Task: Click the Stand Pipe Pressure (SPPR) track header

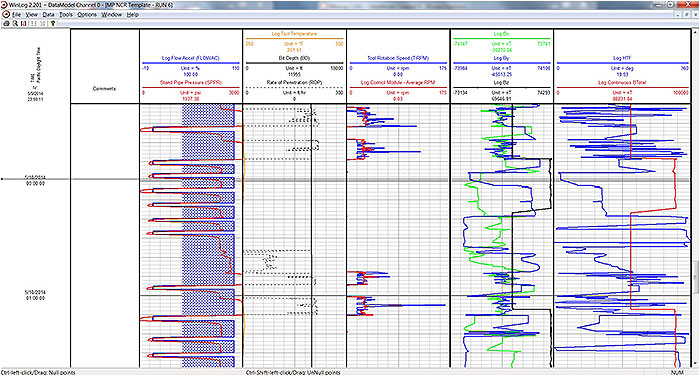Action: tap(191, 83)
